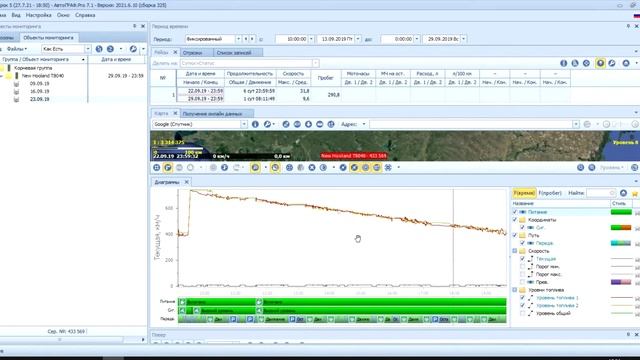Step the period back with the left arrow

245,39
